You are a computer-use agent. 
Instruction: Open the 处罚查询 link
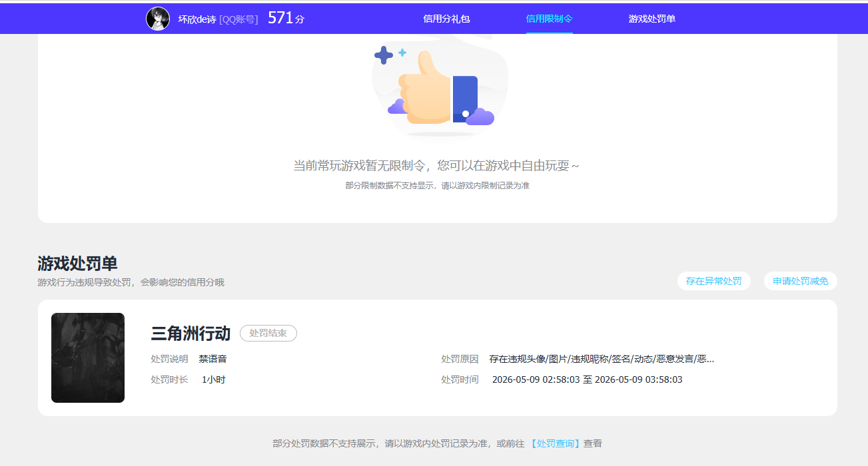(x=556, y=443)
